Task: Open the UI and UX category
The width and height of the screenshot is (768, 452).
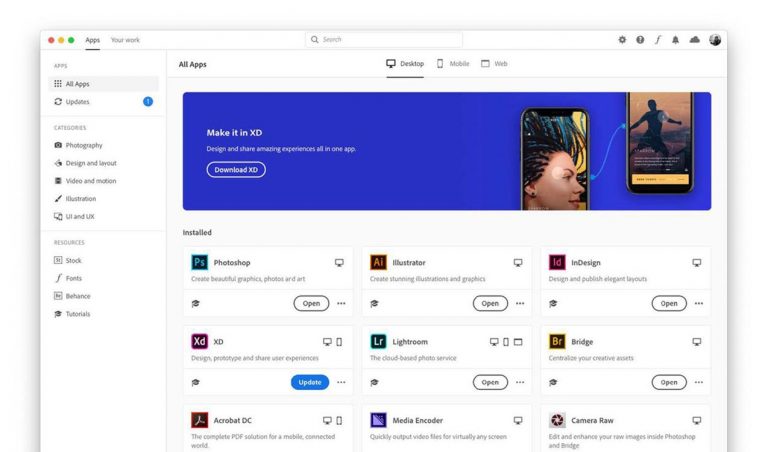Action: click(x=74, y=216)
